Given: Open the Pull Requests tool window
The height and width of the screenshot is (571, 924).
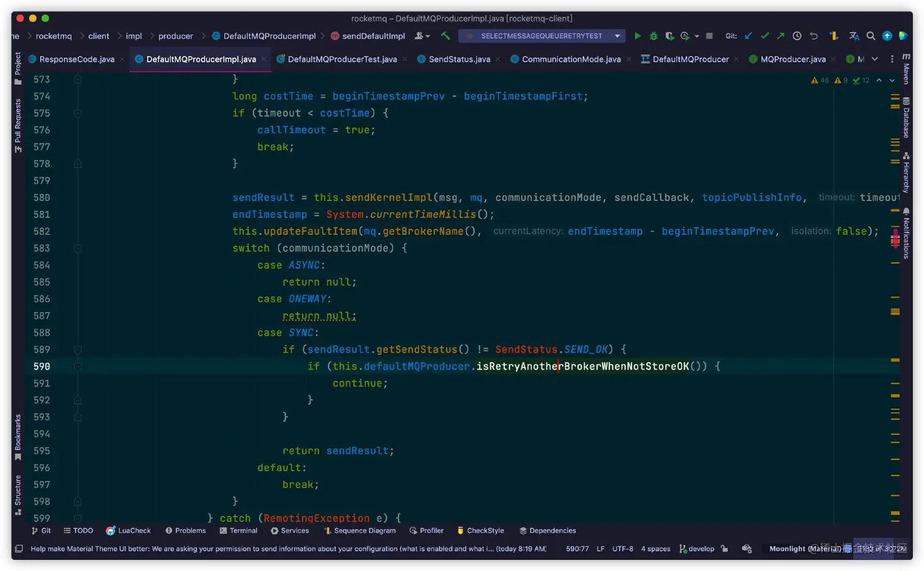Looking at the screenshot, I should click(18, 125).
